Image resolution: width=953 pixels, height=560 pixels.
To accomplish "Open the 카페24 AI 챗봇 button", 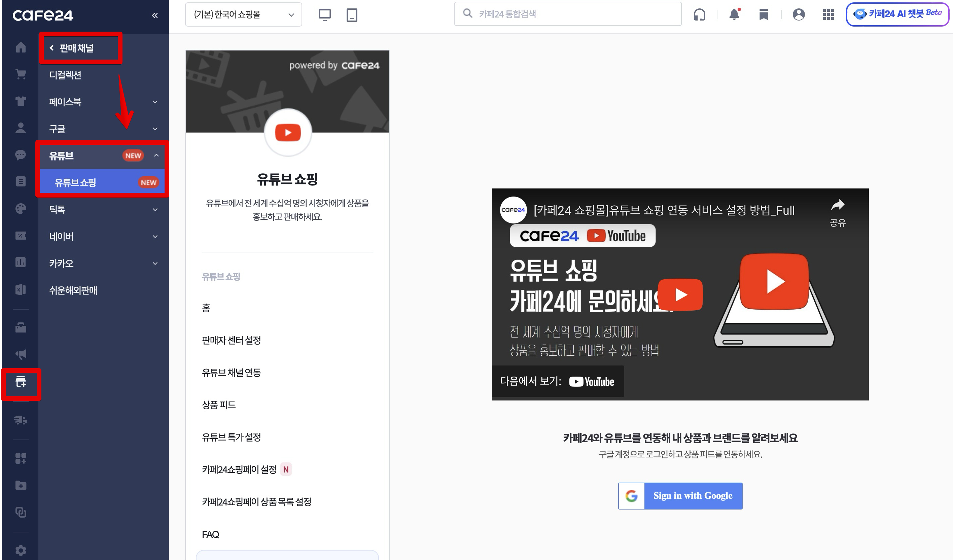I will tap(897, 14).
